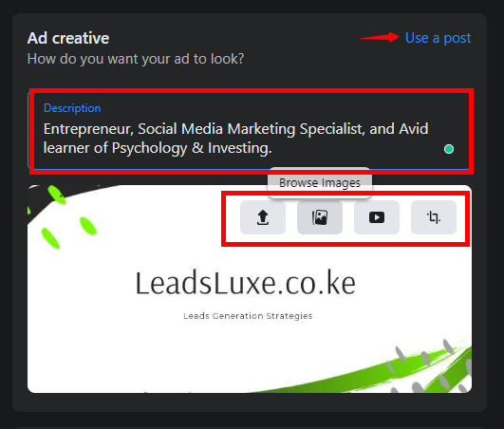Open the Browse Images gallery icon

[x=320, y=217]
